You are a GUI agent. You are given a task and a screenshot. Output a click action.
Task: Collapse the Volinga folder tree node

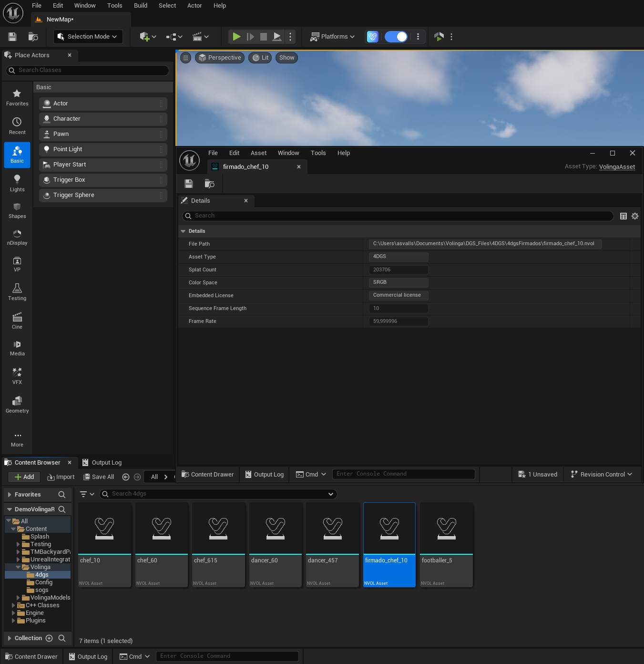coord(18,567)
